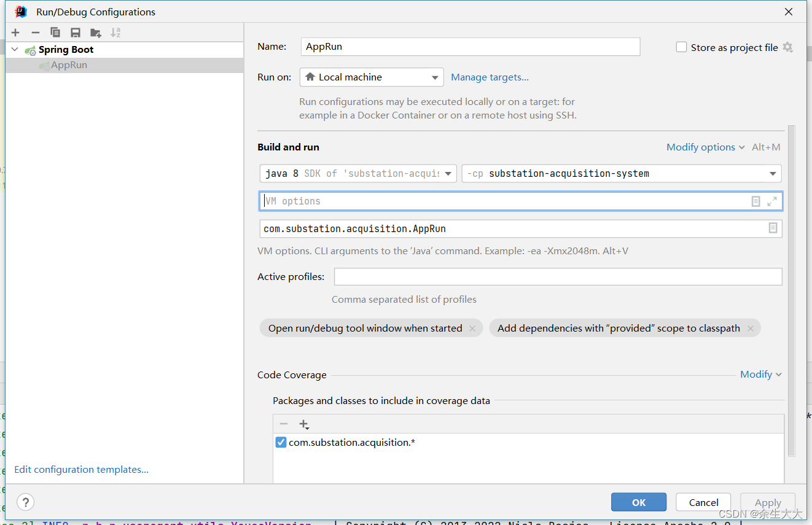Close the Run/Debug Configurations dialog
812x525 pixels.
pyautogui.click(x=789, y=12)
